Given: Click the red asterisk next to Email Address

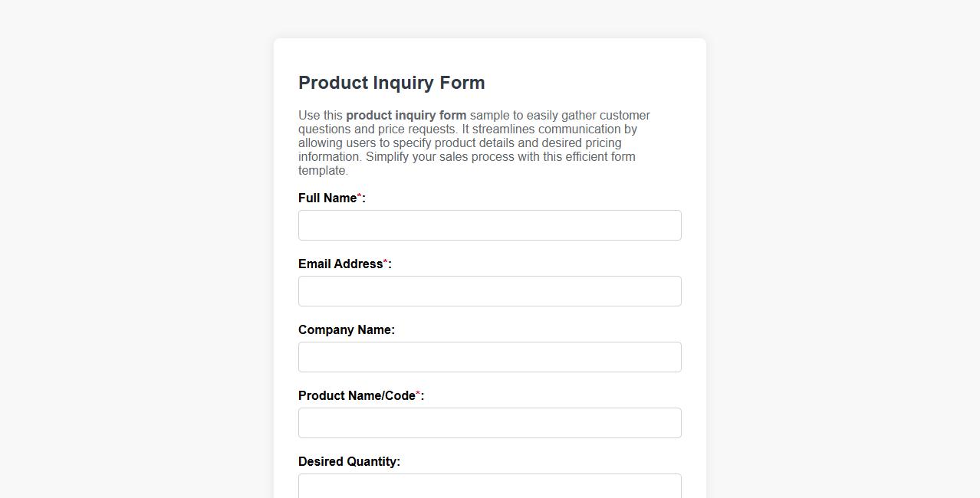Looking at the screenshot, I should 384,261.
